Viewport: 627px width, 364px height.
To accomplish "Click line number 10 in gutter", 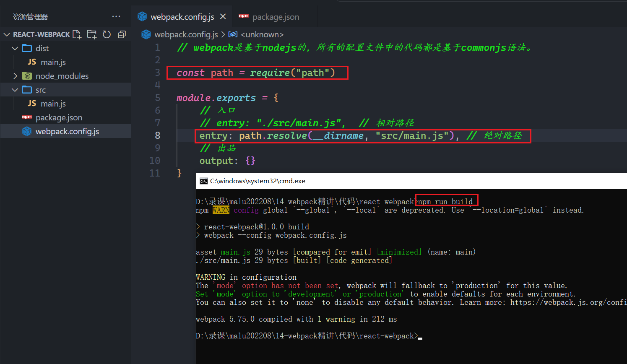I will point(155,161).
